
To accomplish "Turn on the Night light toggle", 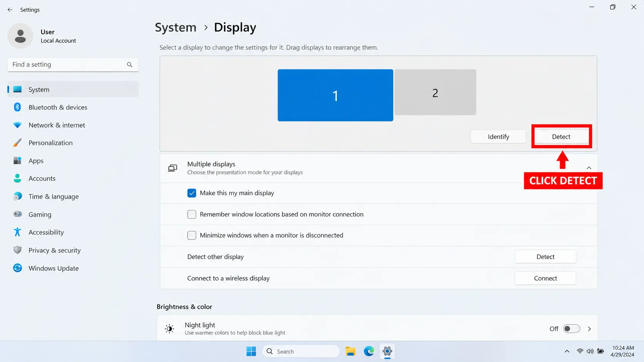I will (x=571, y=329).
